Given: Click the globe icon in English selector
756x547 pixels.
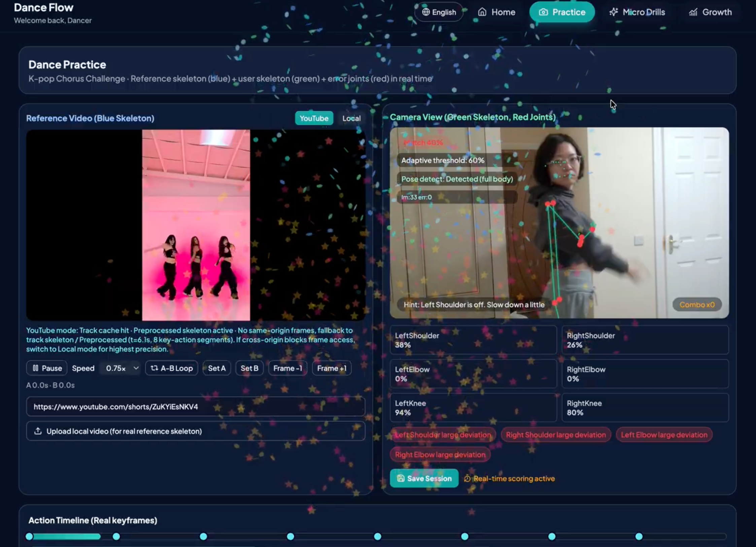Looking at the screenshot, I should (x=426, y=12).
